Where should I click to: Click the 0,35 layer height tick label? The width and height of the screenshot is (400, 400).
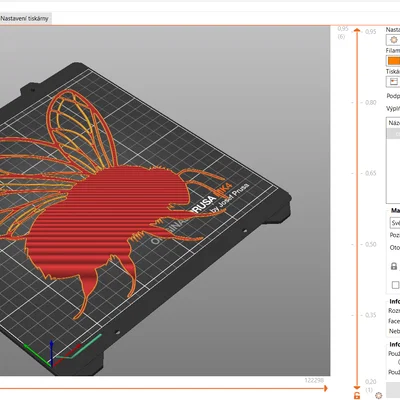[x=371, y=315]
